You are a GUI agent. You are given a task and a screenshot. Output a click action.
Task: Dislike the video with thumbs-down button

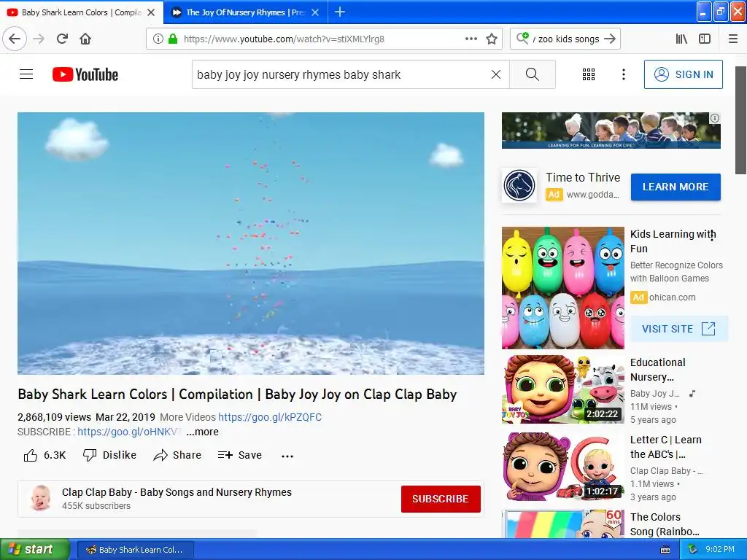click(x=109, y=455)
